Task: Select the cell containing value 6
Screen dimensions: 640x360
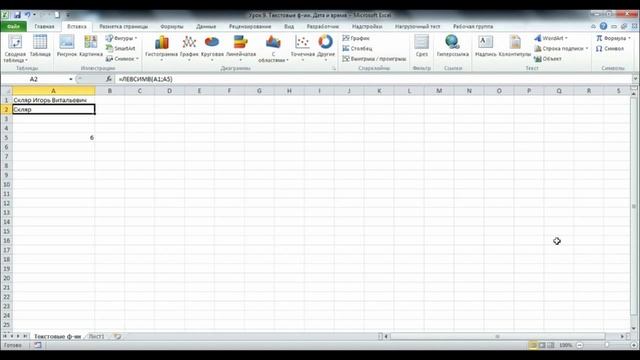Action: pos(53,138)
